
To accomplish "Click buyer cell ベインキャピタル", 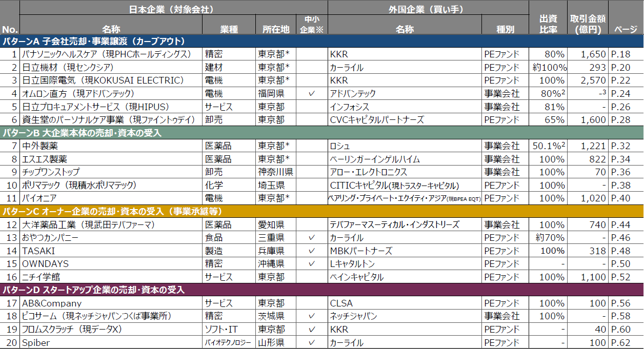I will click(405, 277).
